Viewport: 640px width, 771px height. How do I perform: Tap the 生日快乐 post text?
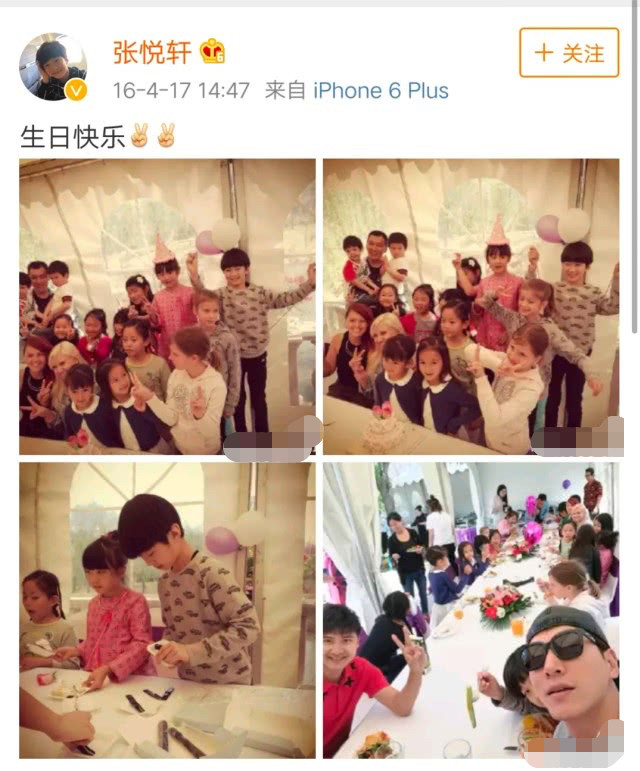point(73,136)
